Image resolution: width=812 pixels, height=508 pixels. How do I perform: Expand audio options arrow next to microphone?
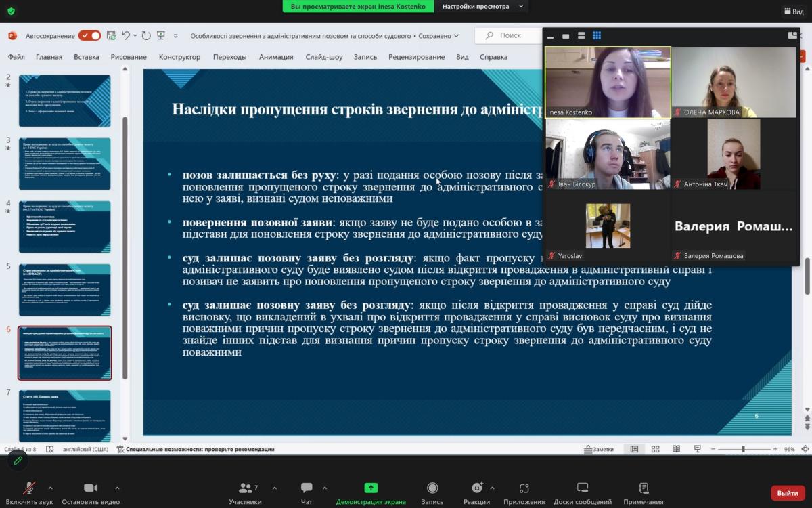pos(50,488)
